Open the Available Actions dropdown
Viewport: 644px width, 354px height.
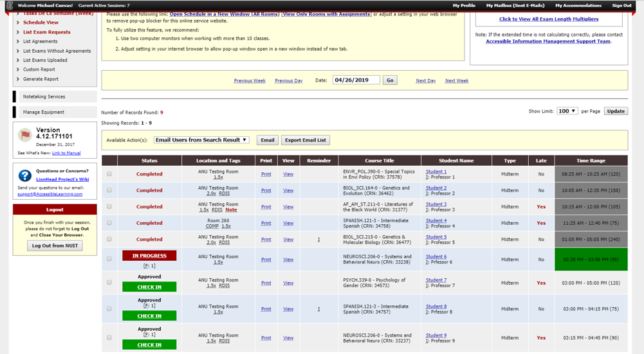(x=201, y=140)
